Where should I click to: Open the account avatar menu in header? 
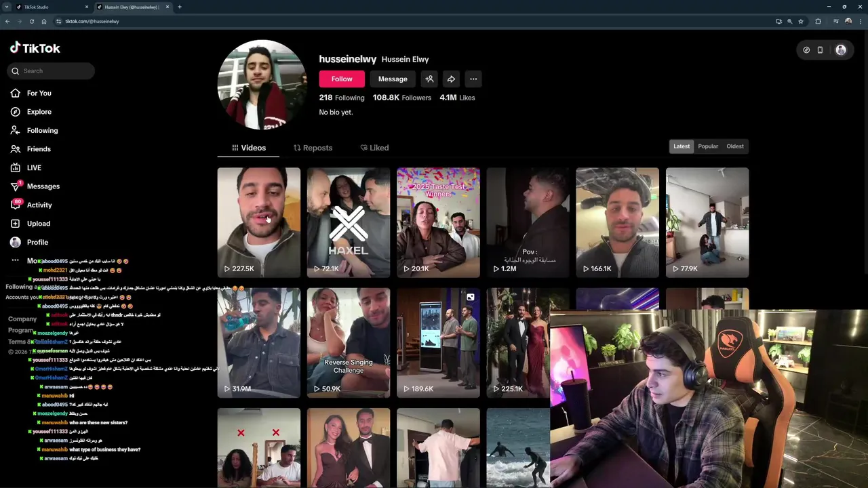[841, 49]
